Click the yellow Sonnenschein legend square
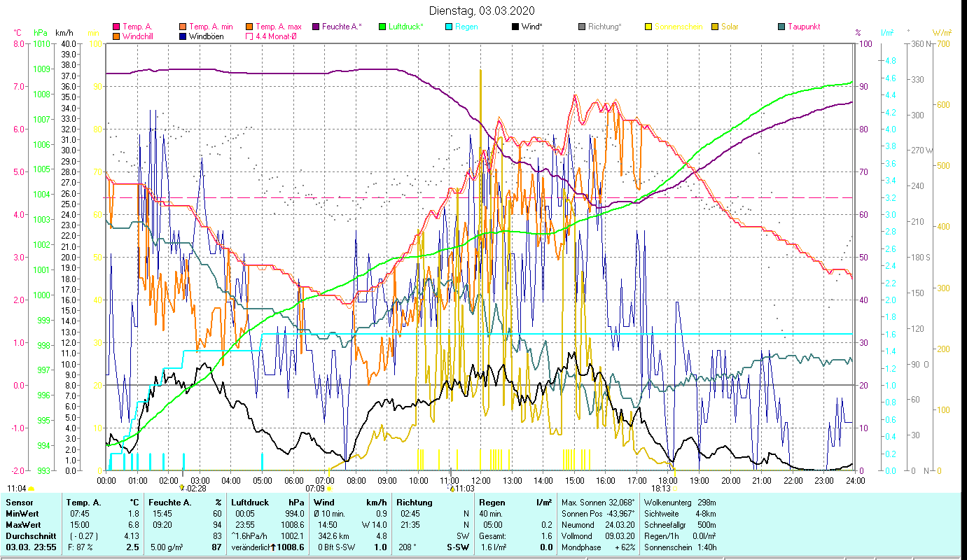 [648, 27]
